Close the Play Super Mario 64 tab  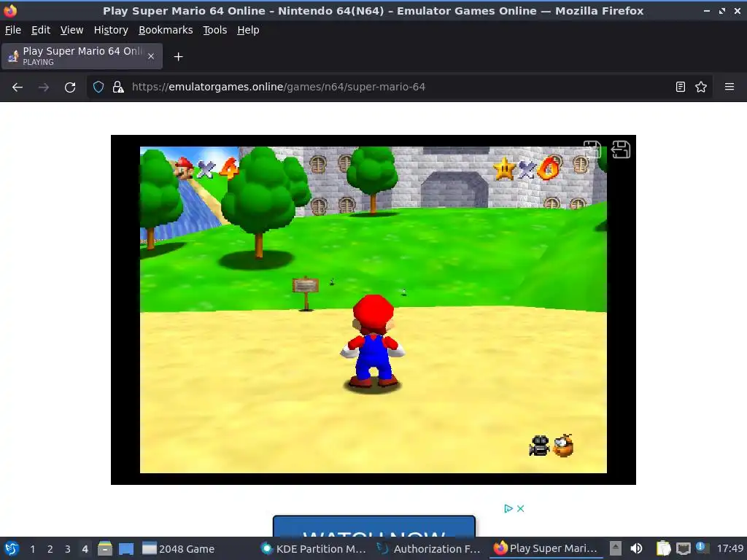click(151, 56)
